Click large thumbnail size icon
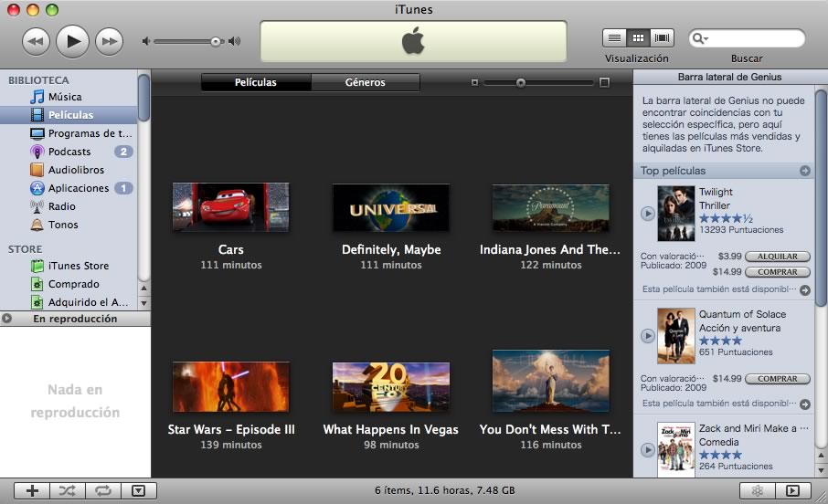This screenshot has width=828, height=504. pos(605,82)
